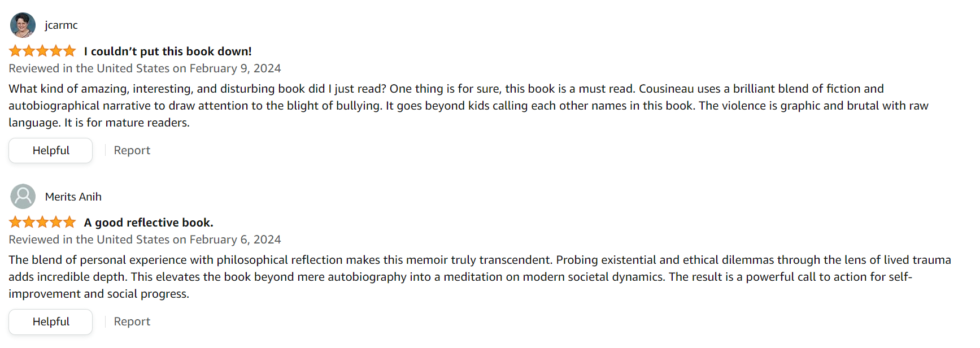Screen dimensions: 980x348
Task: Report the review written by Merits Anih
Action: pyautogui.click(x=132, y=321)
